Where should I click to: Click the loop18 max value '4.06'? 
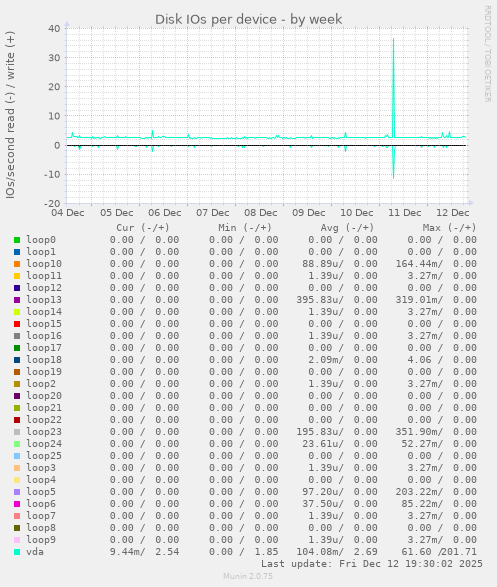click(x=419, y=360)
